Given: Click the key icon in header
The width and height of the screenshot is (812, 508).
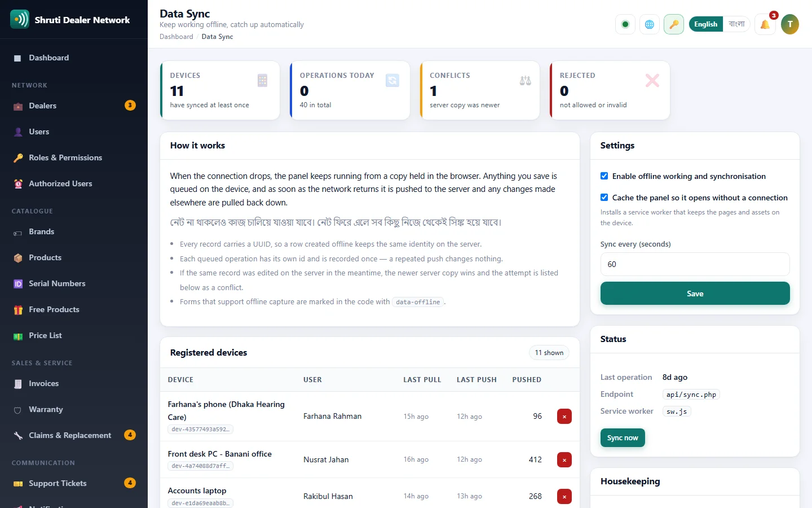Looking at the screenshot, I should 674,24.
